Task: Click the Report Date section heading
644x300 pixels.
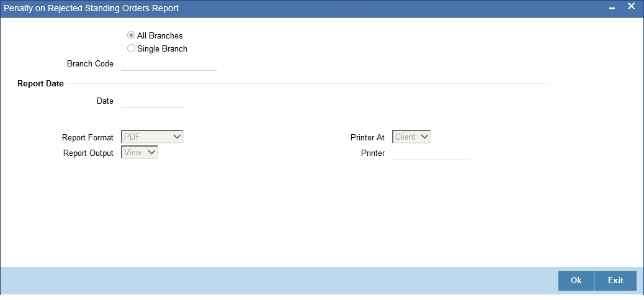Action: click(x=41, y=83)
